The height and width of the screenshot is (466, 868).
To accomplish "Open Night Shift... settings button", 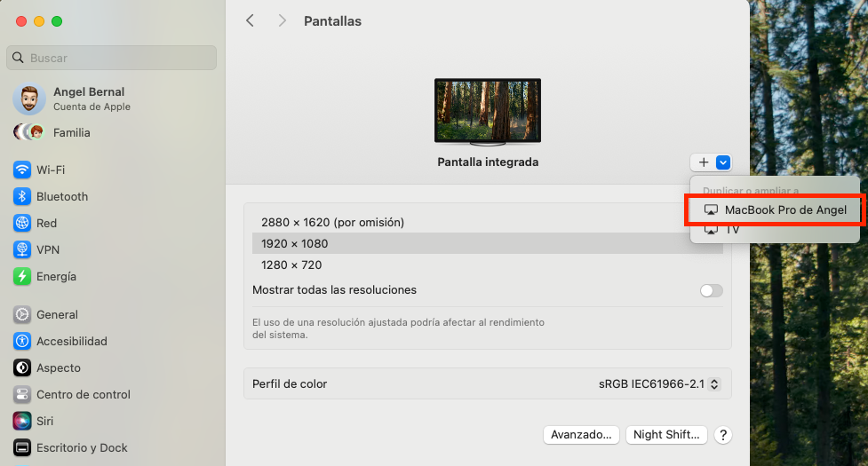I will [666, 434].
